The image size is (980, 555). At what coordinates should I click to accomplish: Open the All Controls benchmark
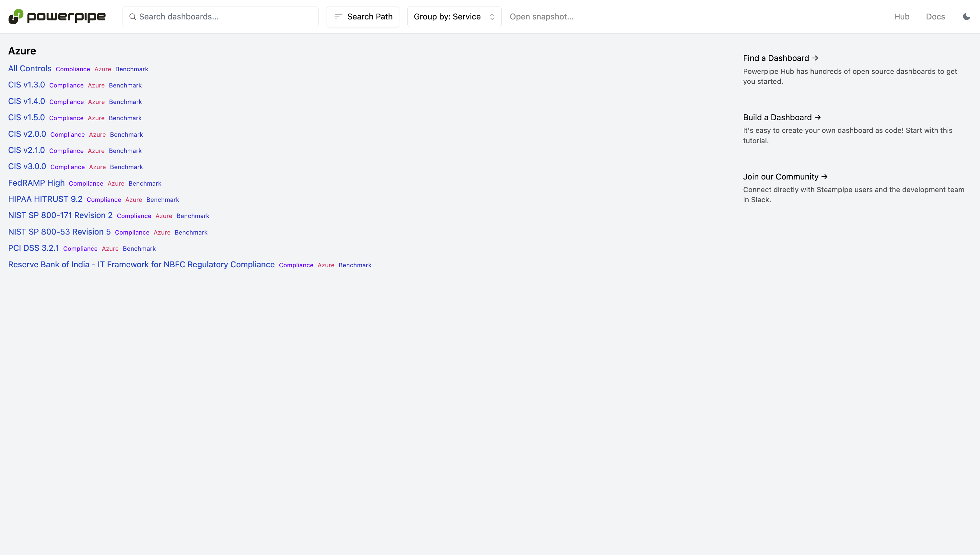pyautogui.click(x=30, y=69)
